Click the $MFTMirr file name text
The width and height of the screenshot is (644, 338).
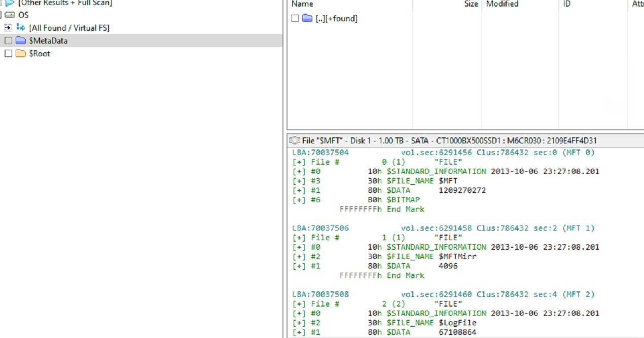pos(457,256)
